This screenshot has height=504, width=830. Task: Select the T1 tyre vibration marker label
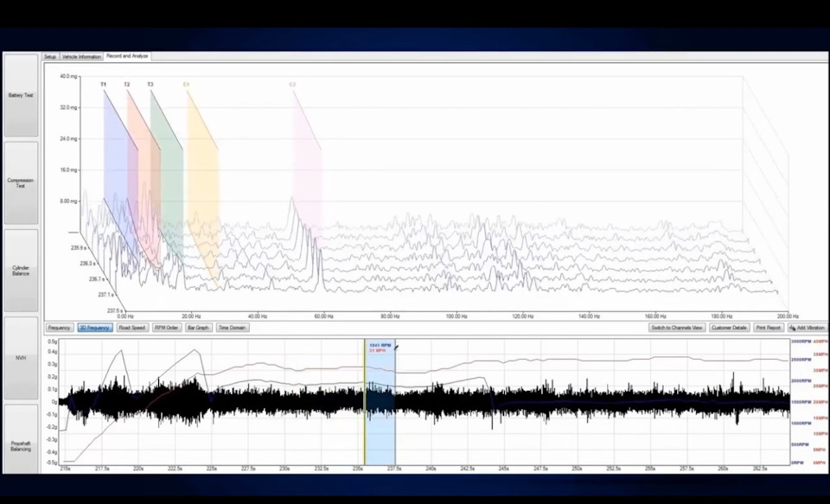[x=103, y=85]
